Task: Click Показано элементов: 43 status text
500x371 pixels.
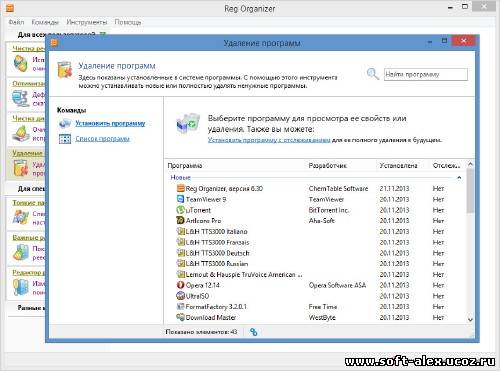Action: pos(201,332)
